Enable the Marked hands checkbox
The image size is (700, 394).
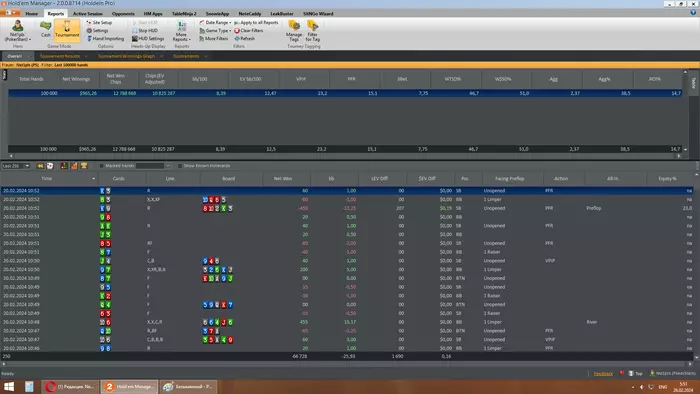(x=102, y=166)
